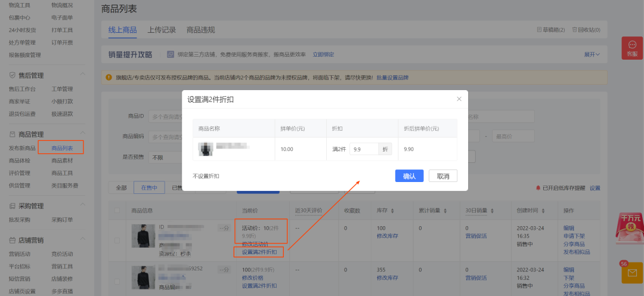Open 营销工具 in the sidebar
Image resolution: width=644 pixels, height=296 pixels.
coord(62,266)
